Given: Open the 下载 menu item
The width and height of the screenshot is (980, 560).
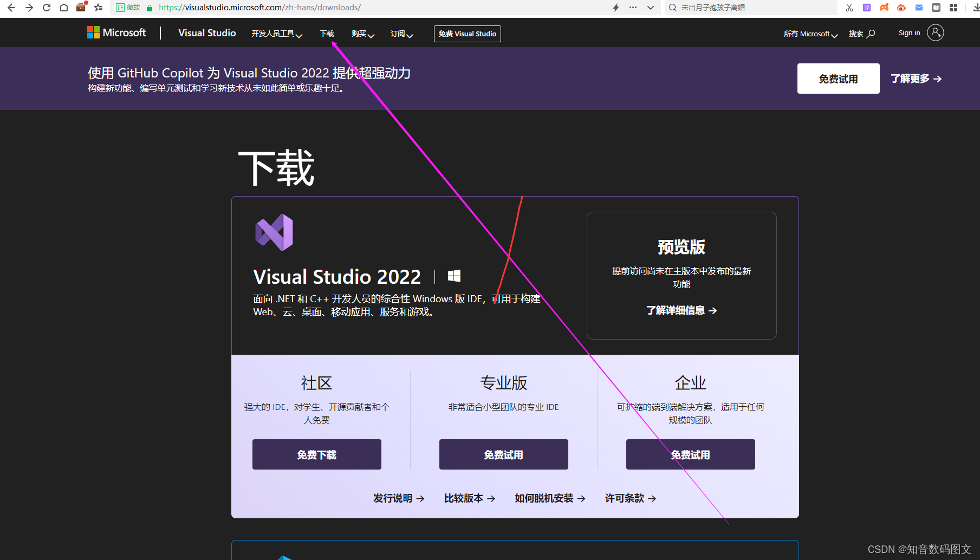Looking at the screenshot, I should click(x=327, y=33).
